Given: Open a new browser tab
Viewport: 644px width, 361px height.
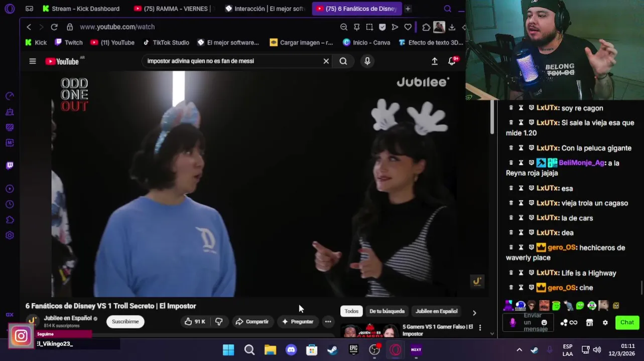Looking at the screenshot, I should [x=408, y=9].
